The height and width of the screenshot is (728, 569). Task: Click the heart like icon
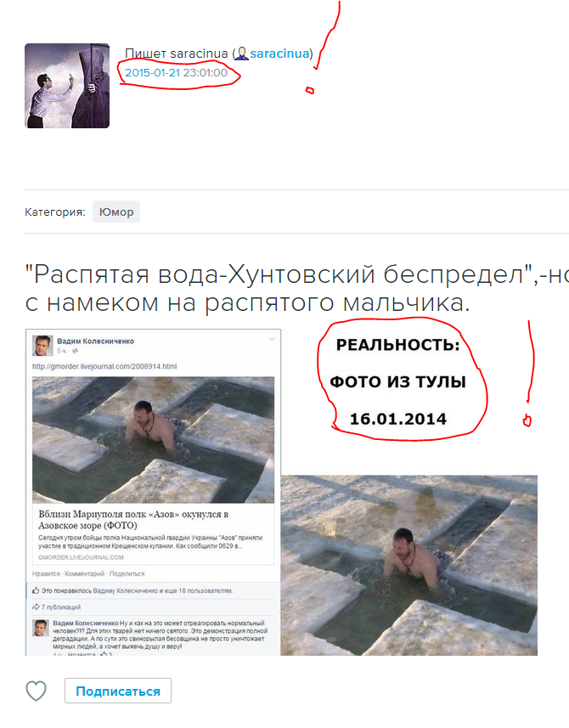[x=36, y=691]
